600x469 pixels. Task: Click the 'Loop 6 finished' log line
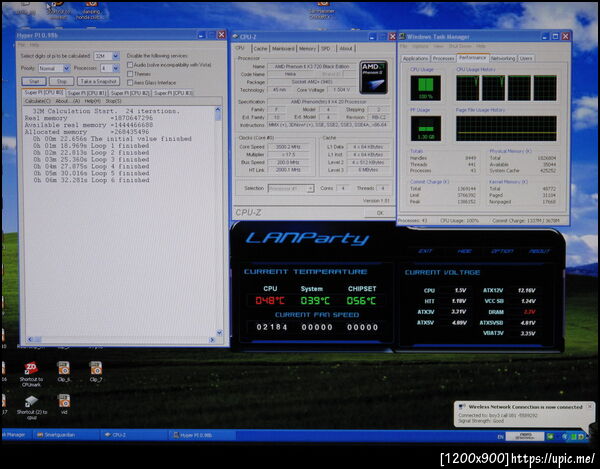coord(91,180)
